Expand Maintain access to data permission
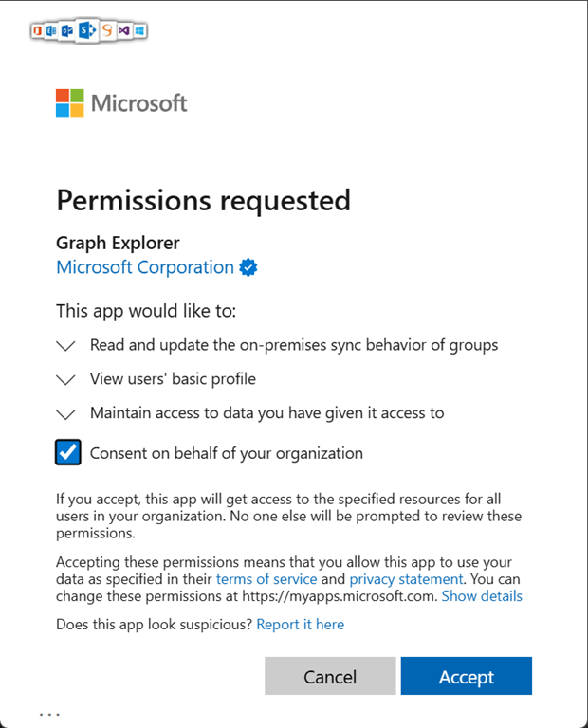This screenshot has width=588, height=728. [65, 414]
